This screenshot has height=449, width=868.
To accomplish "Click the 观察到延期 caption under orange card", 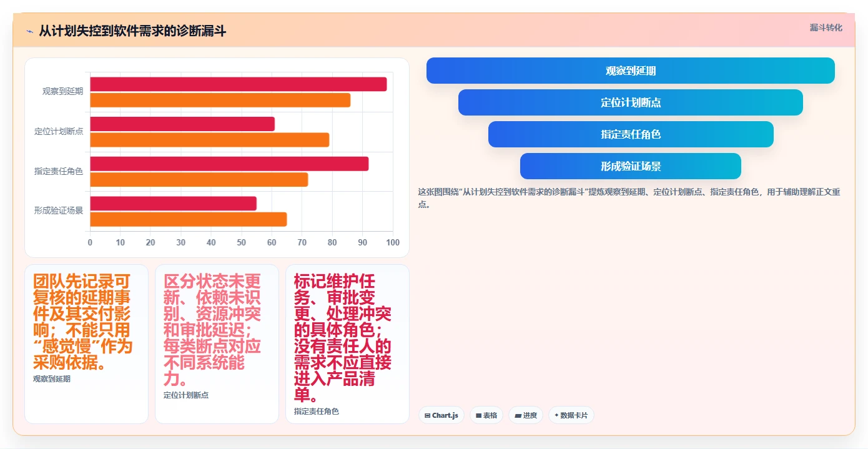I will (52, 378).
